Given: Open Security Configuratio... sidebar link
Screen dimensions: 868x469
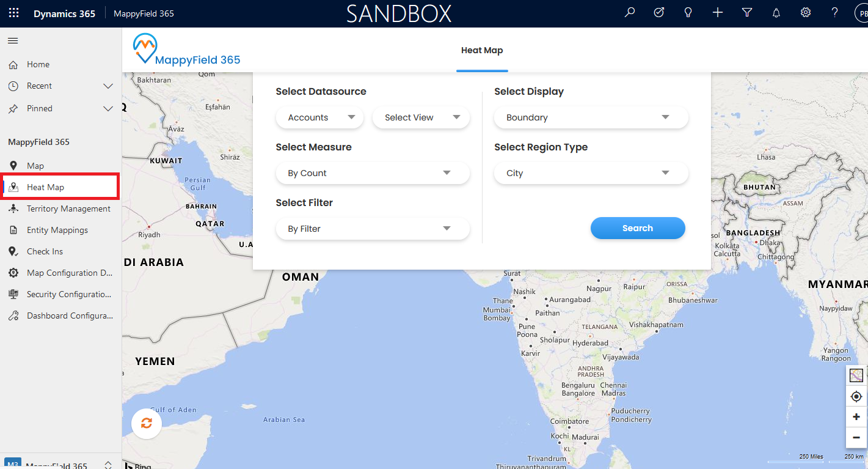Looking at the screenshot, I should pyautogui.click(x=70, y=294).
